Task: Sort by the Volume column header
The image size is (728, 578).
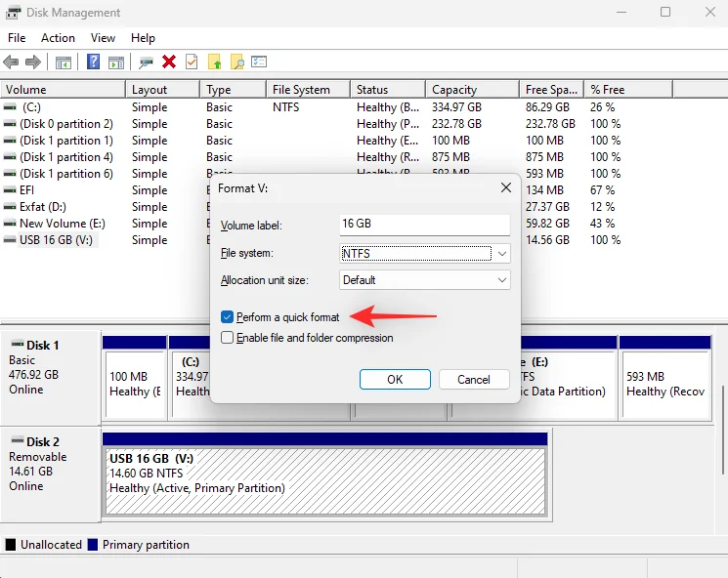Action: [x=64, y=90]
